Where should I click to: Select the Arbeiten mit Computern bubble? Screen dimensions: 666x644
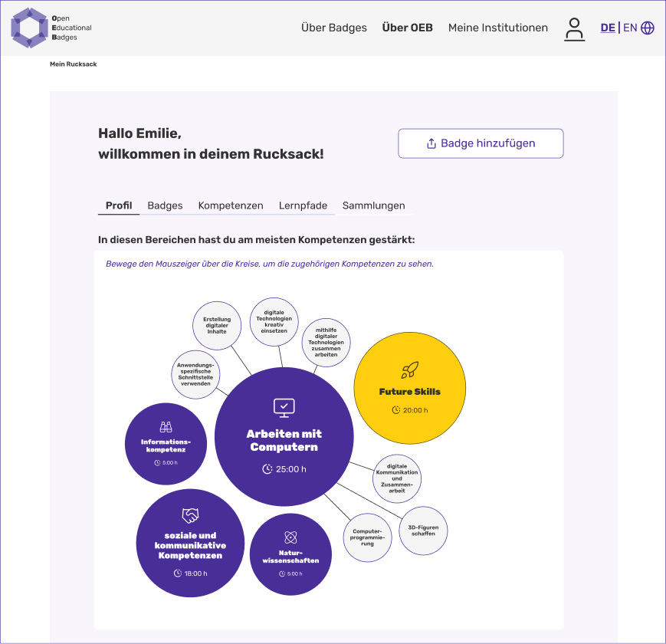(x=284, y=437)
